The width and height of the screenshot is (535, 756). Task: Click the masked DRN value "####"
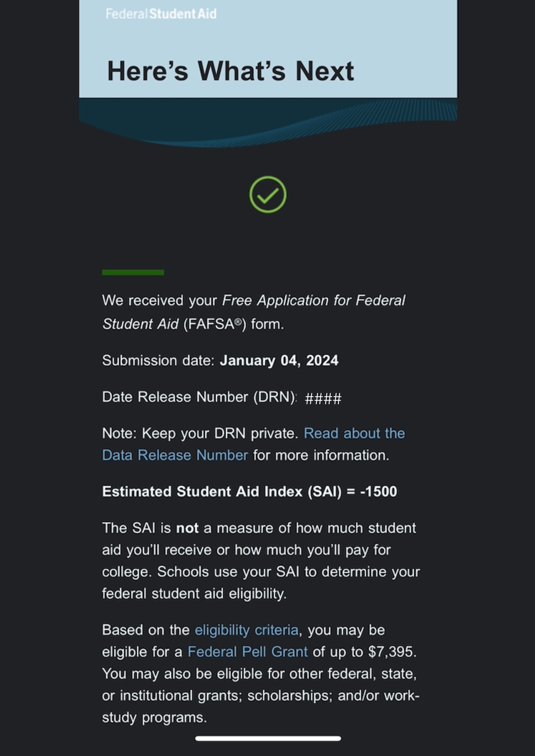tap(323, 399)
